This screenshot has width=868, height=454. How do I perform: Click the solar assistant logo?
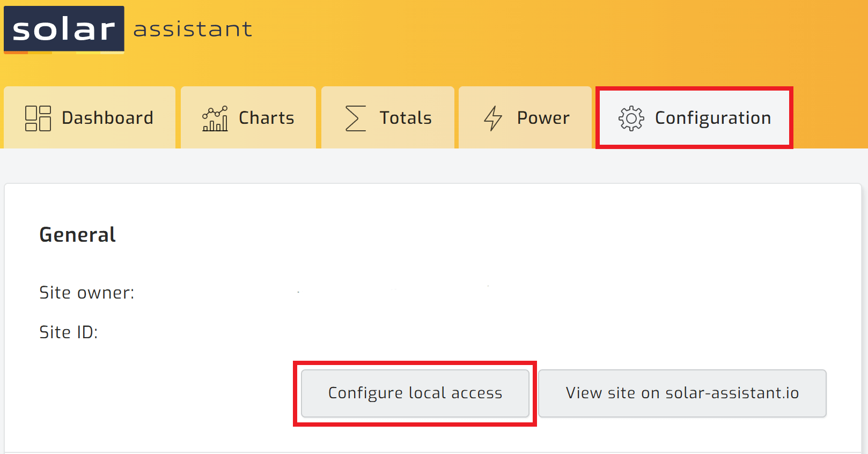[128, 29]
